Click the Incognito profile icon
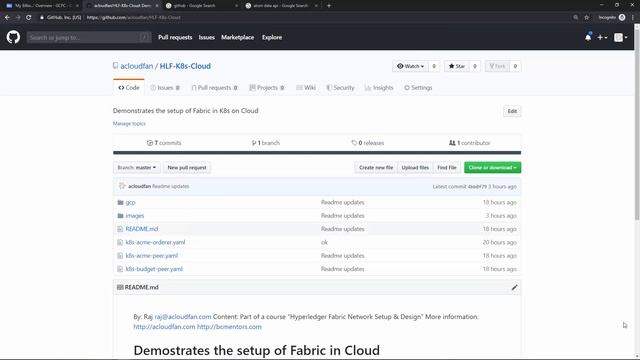 [622, 17]
